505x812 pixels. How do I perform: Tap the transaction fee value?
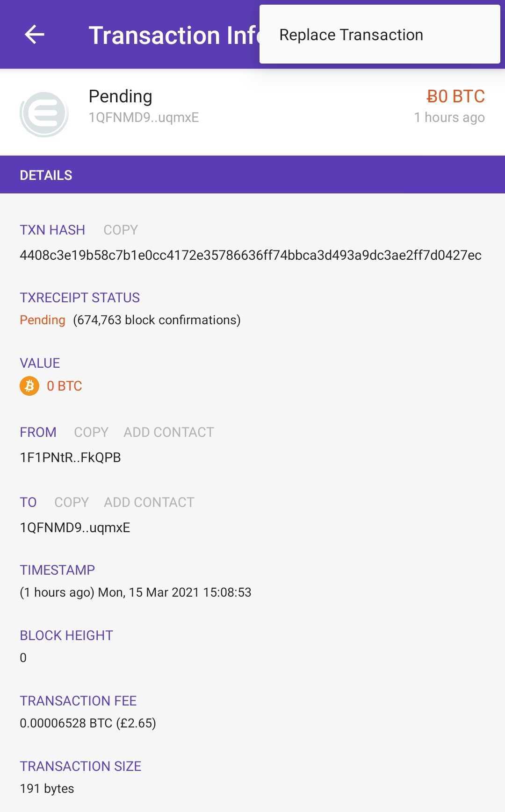(x=88, y=723)
